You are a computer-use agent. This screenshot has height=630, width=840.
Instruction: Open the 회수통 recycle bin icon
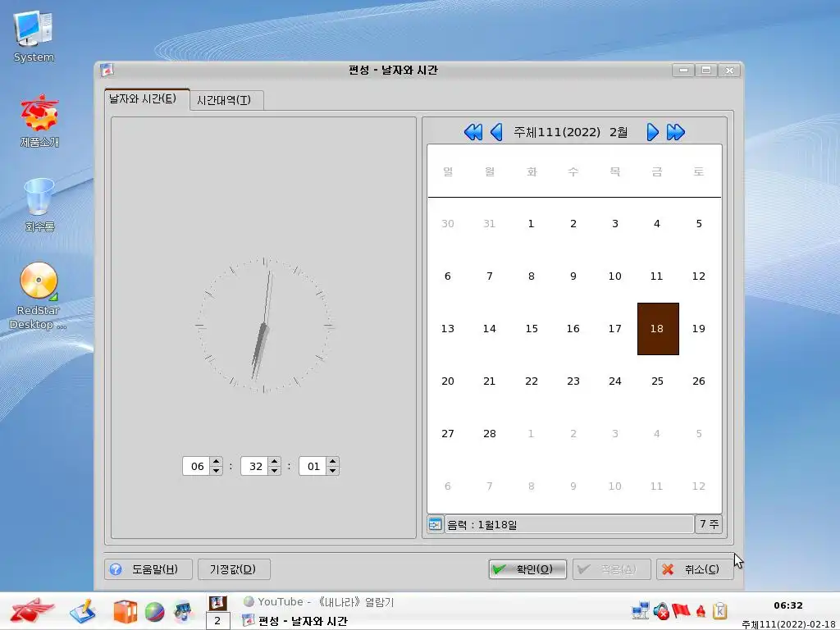[39, 205]
